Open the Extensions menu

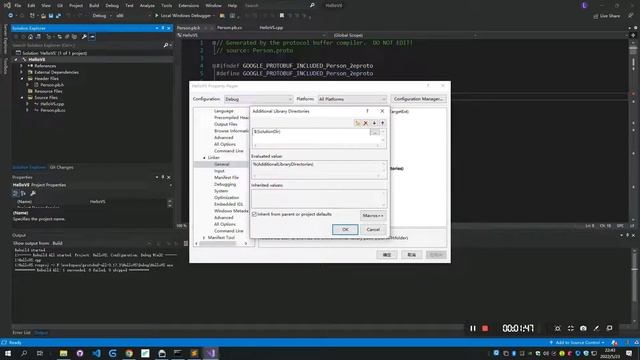(x=189, y=6)
